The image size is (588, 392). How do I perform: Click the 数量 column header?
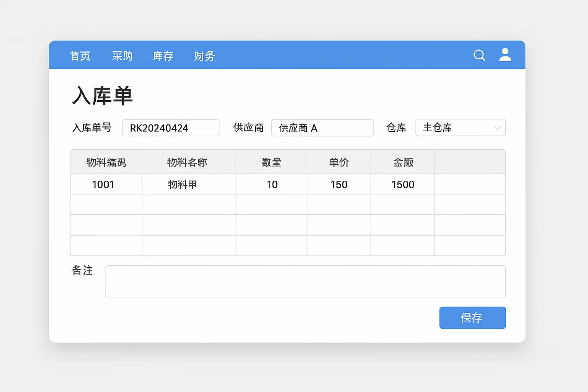[271, 162]
